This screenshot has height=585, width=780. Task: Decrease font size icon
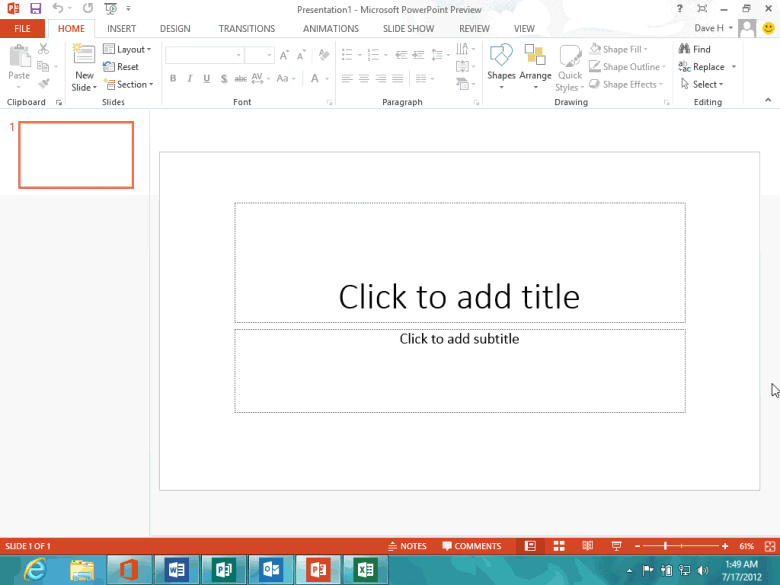point(301,55)
